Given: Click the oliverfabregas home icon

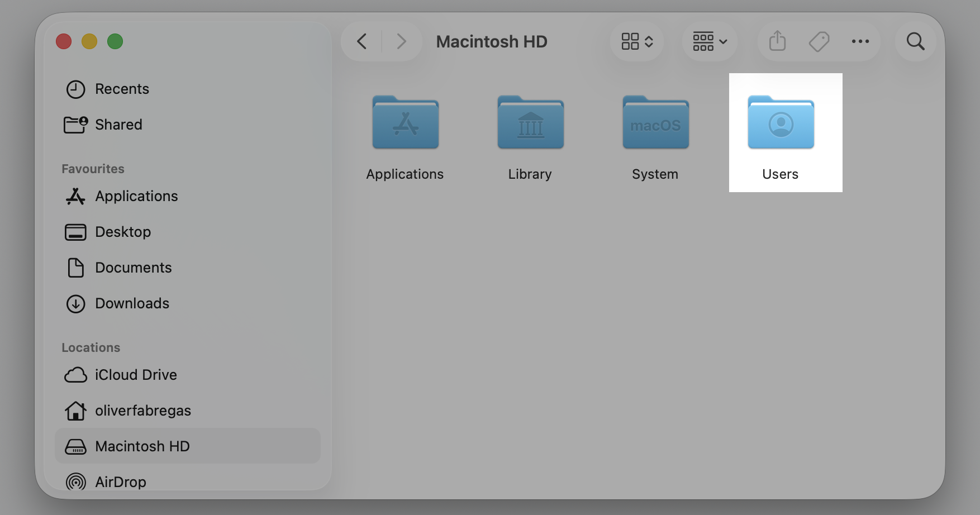Looking at the screenshot, I should 75,411.
